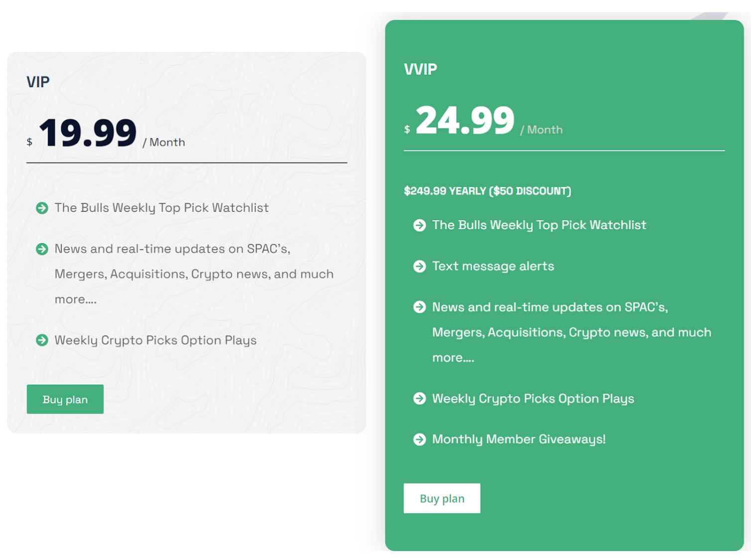Click arrow icon beside Text message alerts
Viewport: 751px width, 560px height.
tap(420, 266)
